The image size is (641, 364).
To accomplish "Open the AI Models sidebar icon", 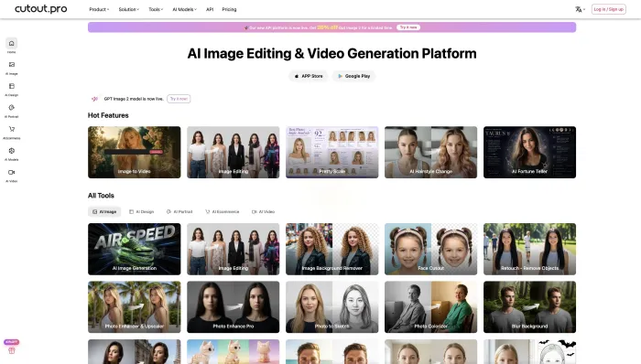I will pyautogui.click(x=11, y=151).
